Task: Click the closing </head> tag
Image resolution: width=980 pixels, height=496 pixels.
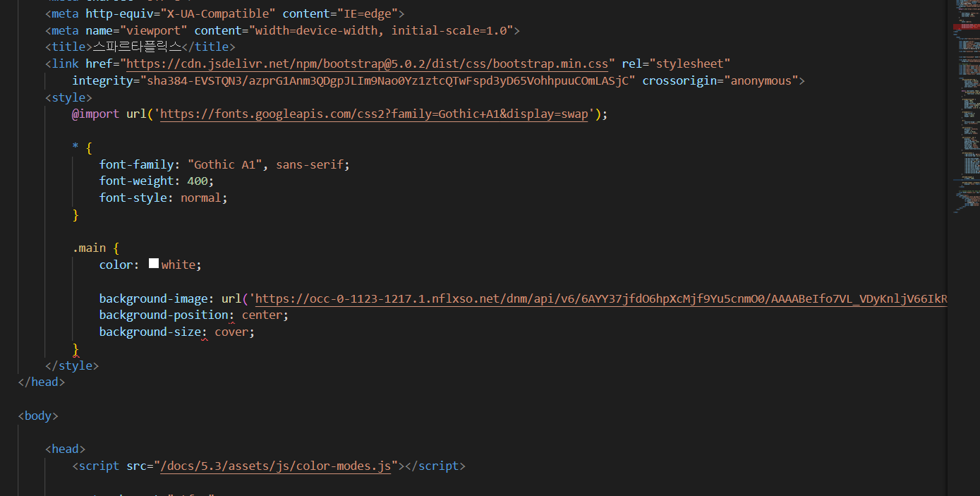Action: click(x=41, y=382)
